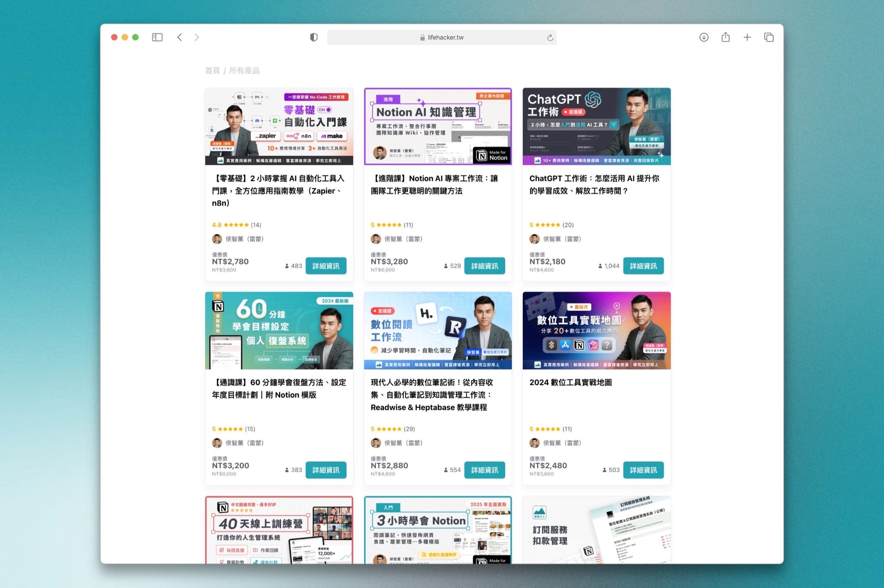The image size is (884, 588).
Task: Open 3小時學會 Notion thumbnail
Action: click(438, 530)
